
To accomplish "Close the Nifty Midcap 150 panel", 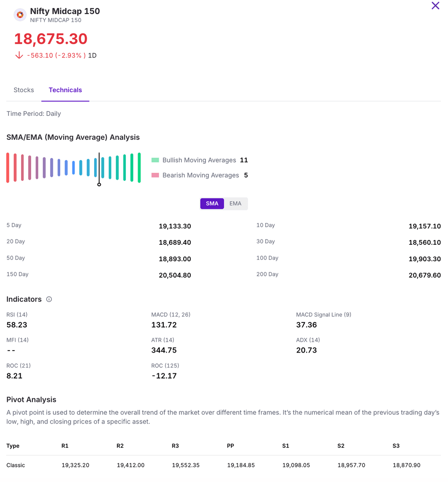I will [x=435, y=6].
